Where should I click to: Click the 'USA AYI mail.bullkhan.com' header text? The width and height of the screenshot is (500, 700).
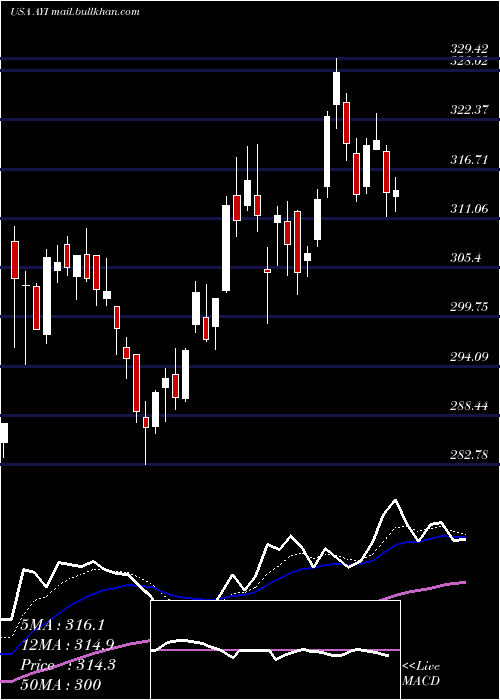point(75,12)
